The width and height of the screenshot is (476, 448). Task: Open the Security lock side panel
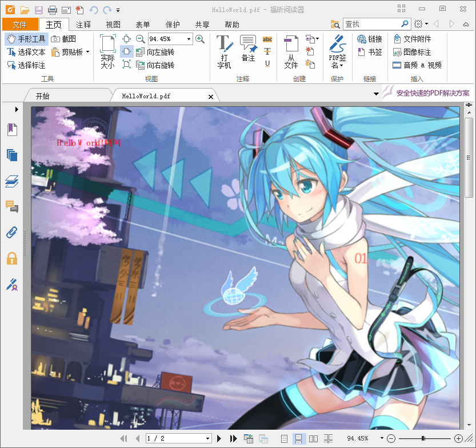[x=12, y=259]
